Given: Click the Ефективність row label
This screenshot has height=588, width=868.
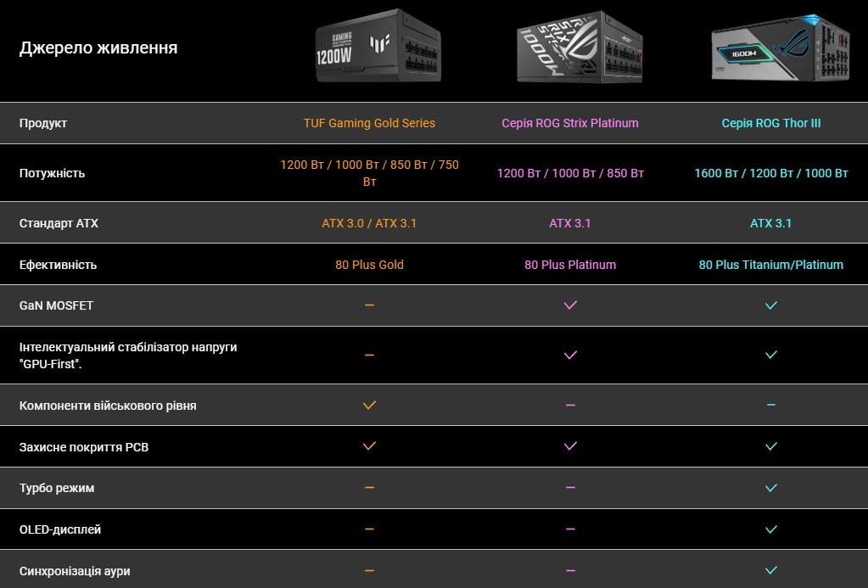Looking at the screenshot, I should pyautogui.click(x=59, y=265).
